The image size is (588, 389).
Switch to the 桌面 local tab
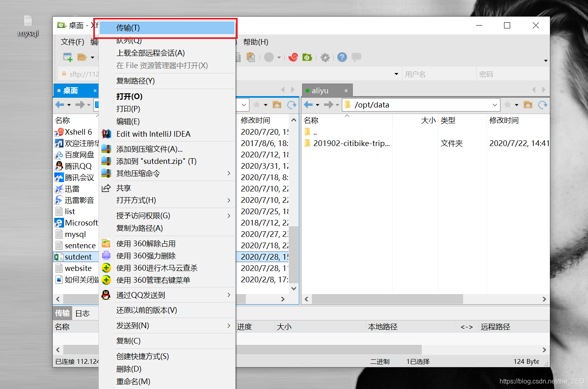click(71, 90)
